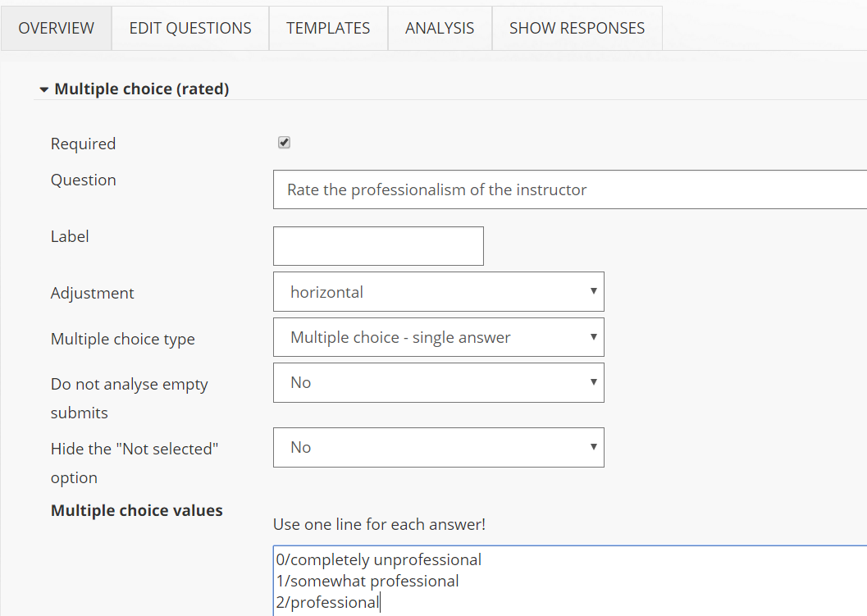Click the "Question" label text
The height and width of the screenshot is (616, 867).
point(84,180)
